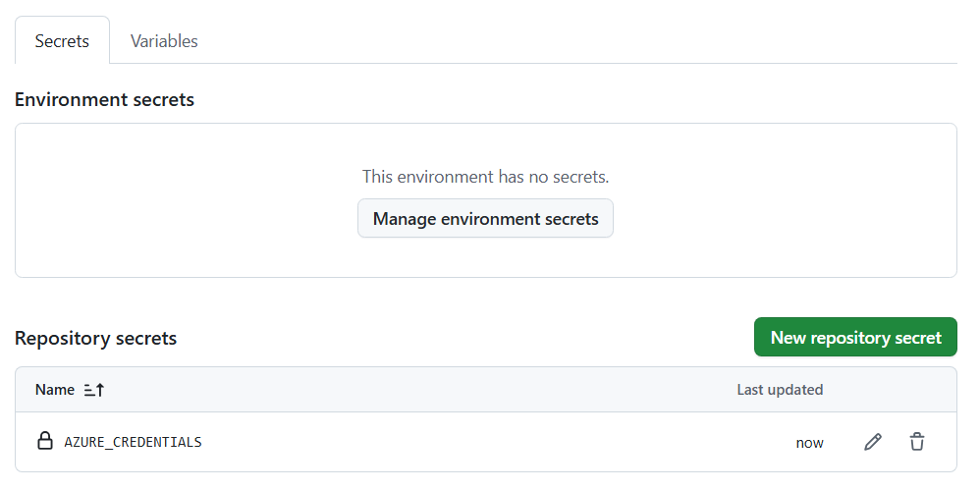Click blank row space right of AZURE_CREDENTIALS name

(491, 442)
